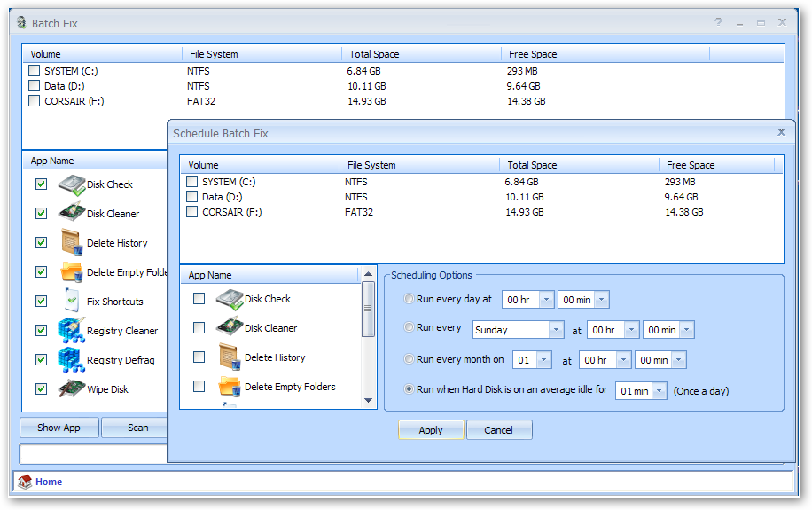Image resolution: width=812 pixels, height=510 pixels.
Task: Click Delete Empty Folders icon in Batch Fix window
Action: tap(72, 271)
